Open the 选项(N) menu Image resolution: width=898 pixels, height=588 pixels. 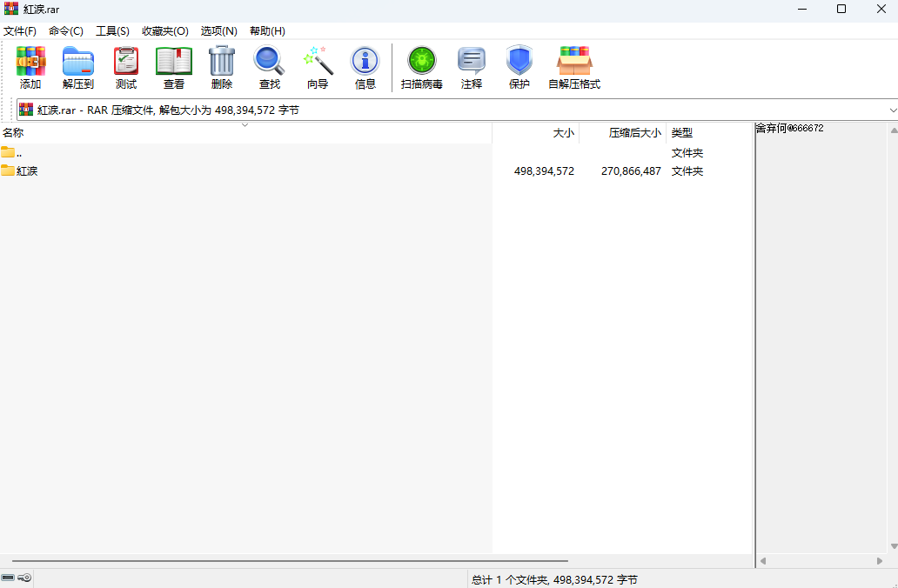(x=218, y=30)
